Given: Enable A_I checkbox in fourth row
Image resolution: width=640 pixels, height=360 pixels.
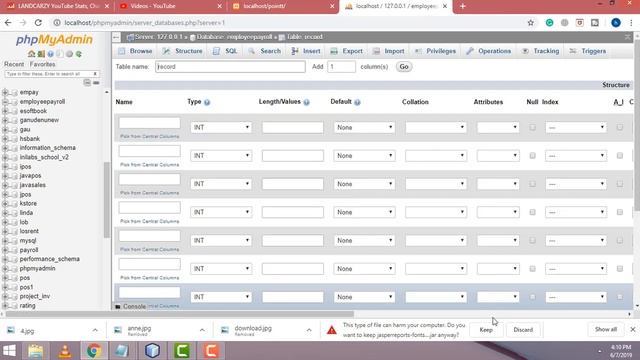Looking at the screenshot, I should 620,212.
